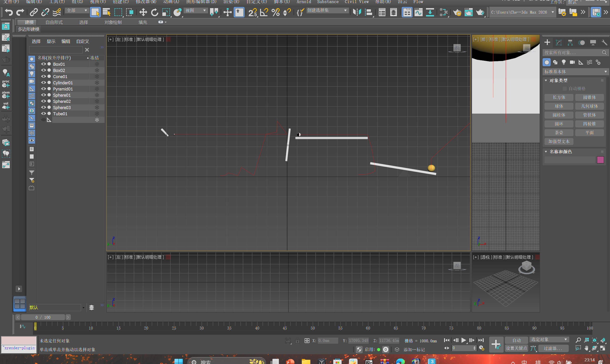Toggle visibility eye of Box01

click(43, 64)
